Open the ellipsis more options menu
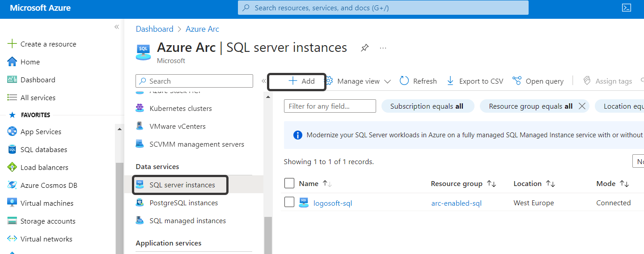Image resolution: width=644 pixels, height=254 pixels. coord(383,48)
